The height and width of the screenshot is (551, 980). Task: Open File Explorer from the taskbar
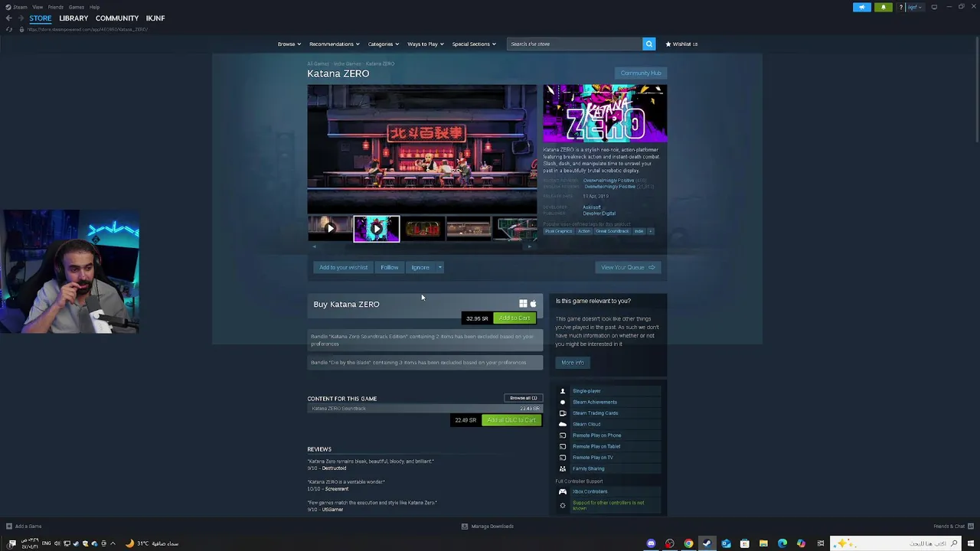(763, 543)
